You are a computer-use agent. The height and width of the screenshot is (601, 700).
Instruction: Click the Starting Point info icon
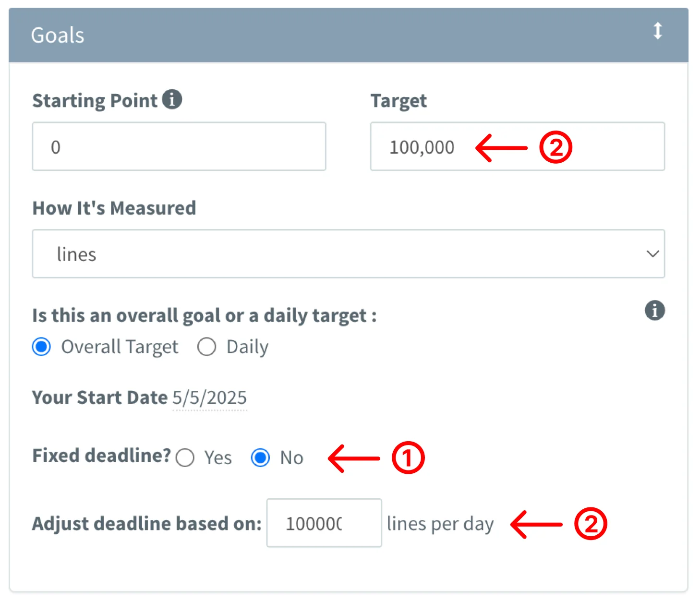(x=172, y=100)
